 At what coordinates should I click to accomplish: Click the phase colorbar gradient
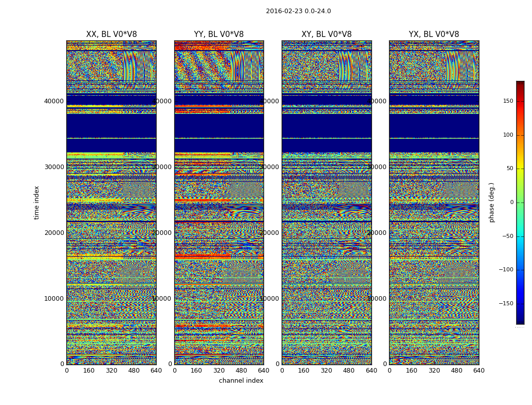520,202
